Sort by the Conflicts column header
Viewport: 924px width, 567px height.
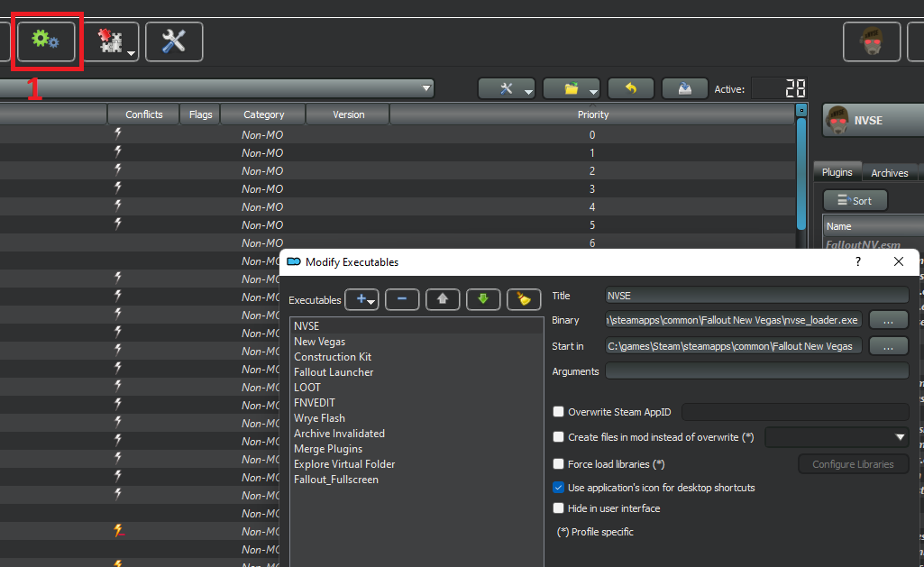144,114
